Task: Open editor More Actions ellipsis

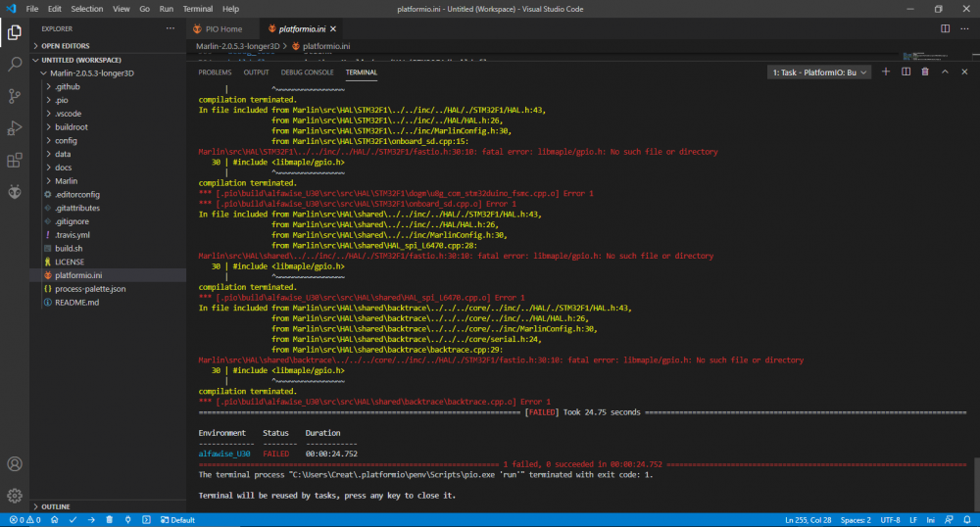Action: click(964, 28)
